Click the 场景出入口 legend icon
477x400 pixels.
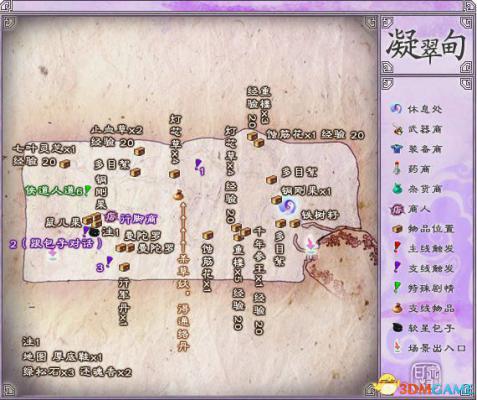click(397, 347)
